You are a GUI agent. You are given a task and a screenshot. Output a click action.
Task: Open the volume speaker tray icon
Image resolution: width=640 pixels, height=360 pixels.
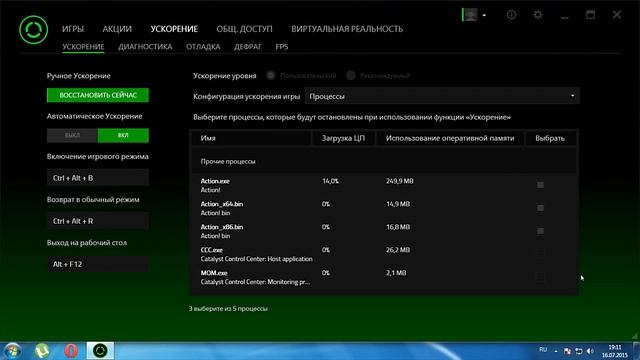point(590,351)
